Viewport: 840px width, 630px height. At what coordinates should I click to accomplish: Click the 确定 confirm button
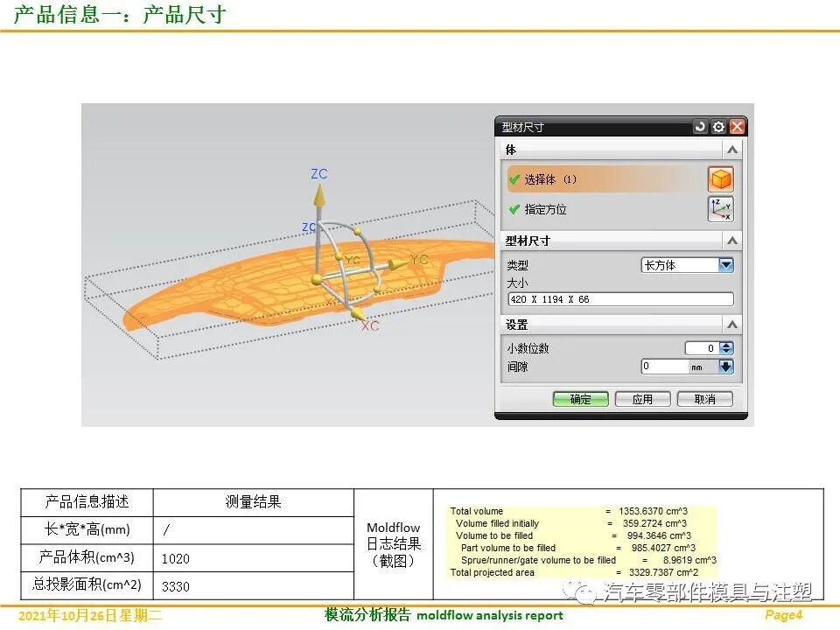point(583,398)
